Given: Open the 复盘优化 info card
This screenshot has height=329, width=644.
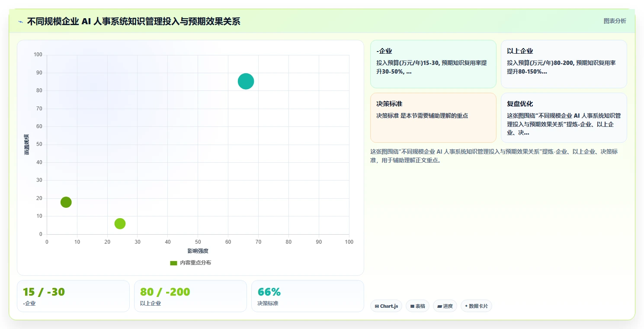Looking at the screenshot, I should [564, 118].
